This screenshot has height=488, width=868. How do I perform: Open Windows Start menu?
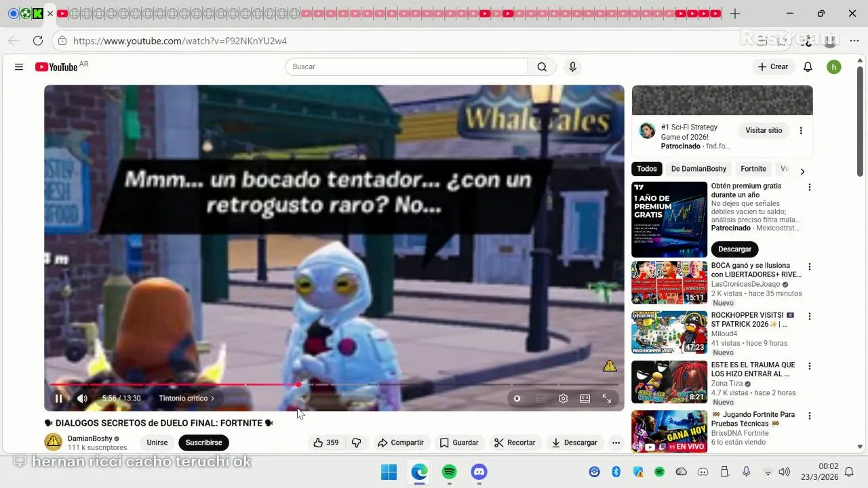(389, 472)
